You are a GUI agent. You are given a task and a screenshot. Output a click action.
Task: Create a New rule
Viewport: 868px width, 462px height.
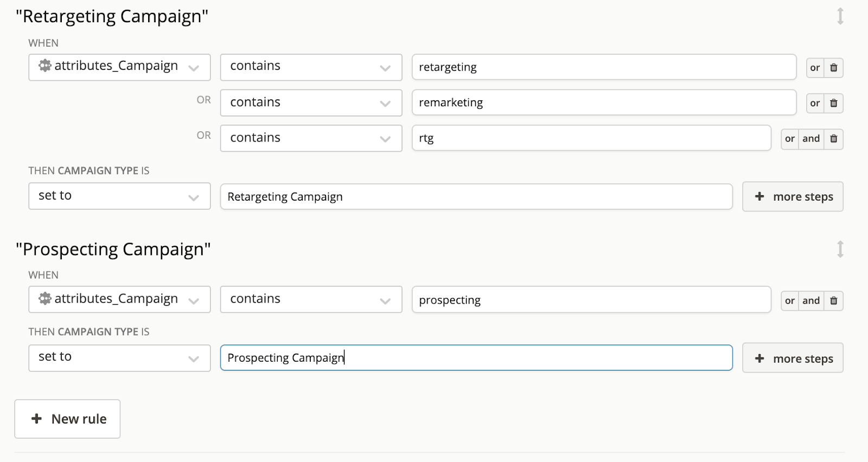coord(68,419)
